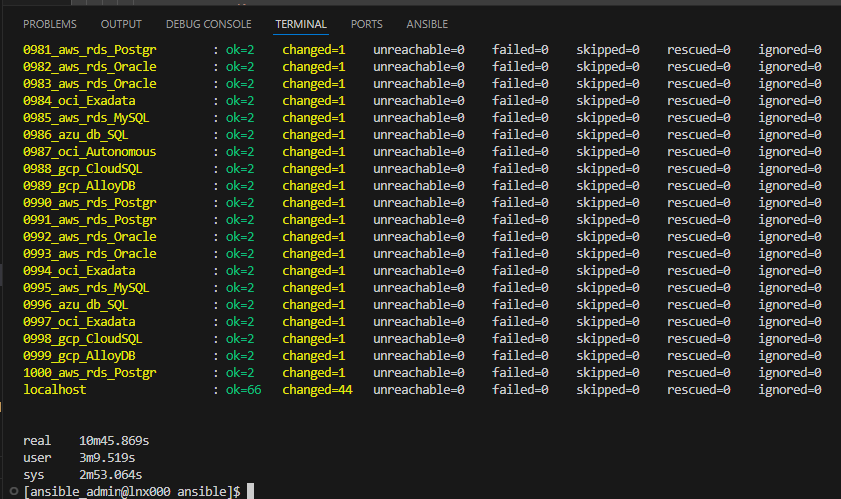Click ignored=0 in the localhost row
The height and width of the screenshot is (499, 841).
pyautogui.click(x=790, y=390)
